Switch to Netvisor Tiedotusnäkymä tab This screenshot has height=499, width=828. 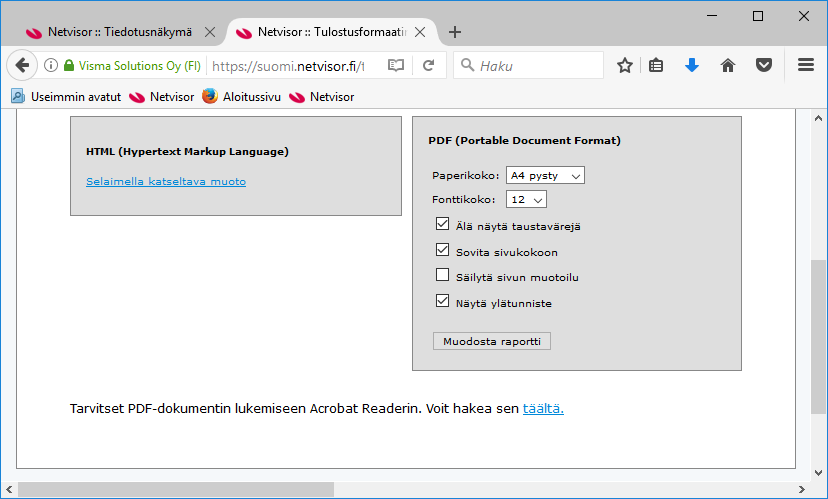point(118,31)
